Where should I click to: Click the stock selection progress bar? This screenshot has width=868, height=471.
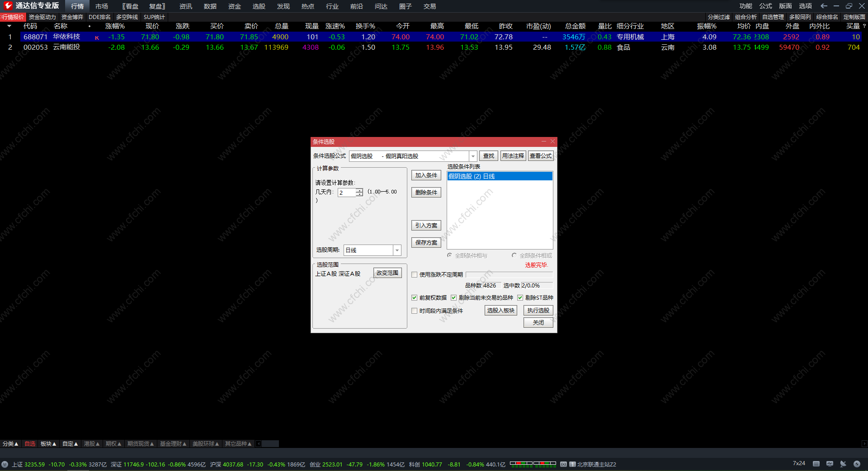(509, 275)
